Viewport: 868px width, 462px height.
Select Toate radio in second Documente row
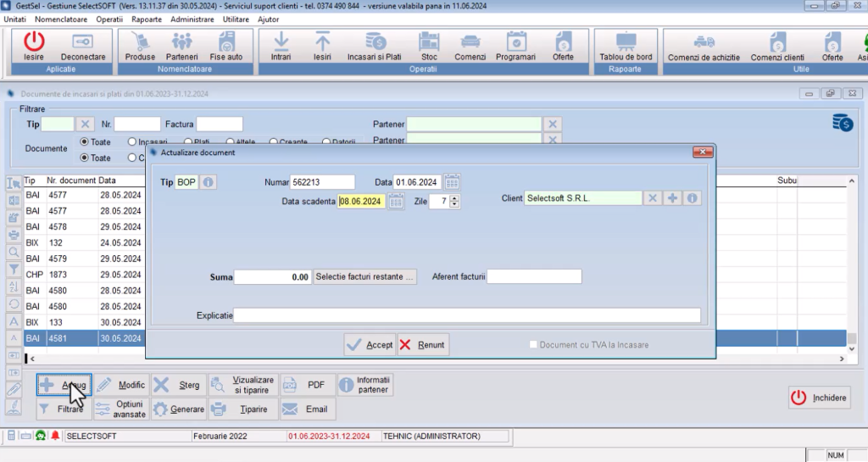(x=84, y=158)
